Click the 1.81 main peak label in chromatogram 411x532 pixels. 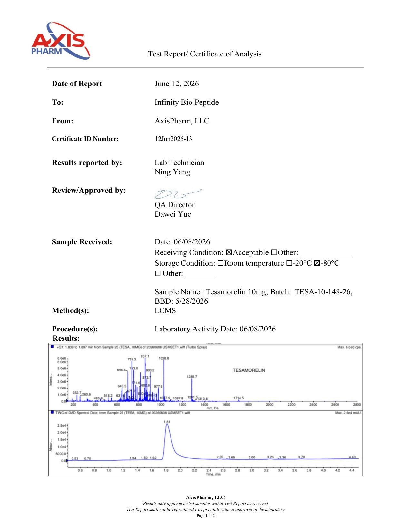pyautogui.click(x=167, y=421)
